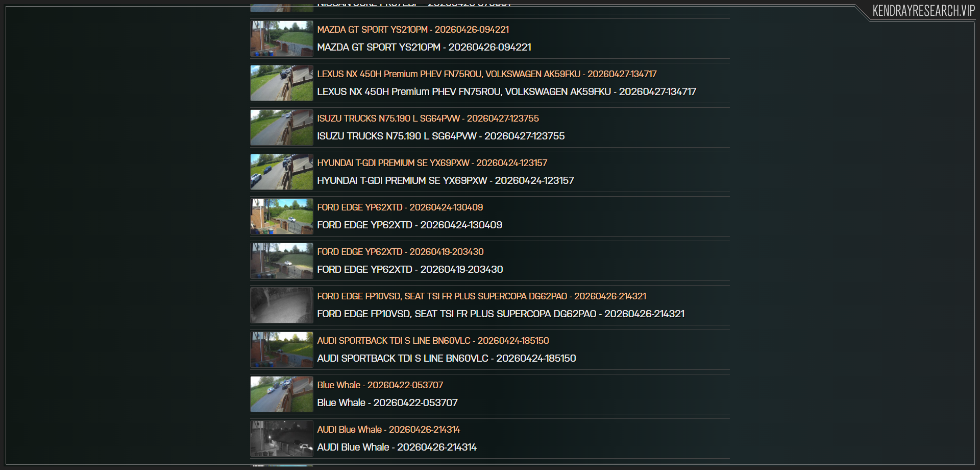Image resolution: width=980 pixels, height=470 pixels.
Task: Follow the orange LEXUS NX 450H Premium PHEV link
Action: coord(487,74)
